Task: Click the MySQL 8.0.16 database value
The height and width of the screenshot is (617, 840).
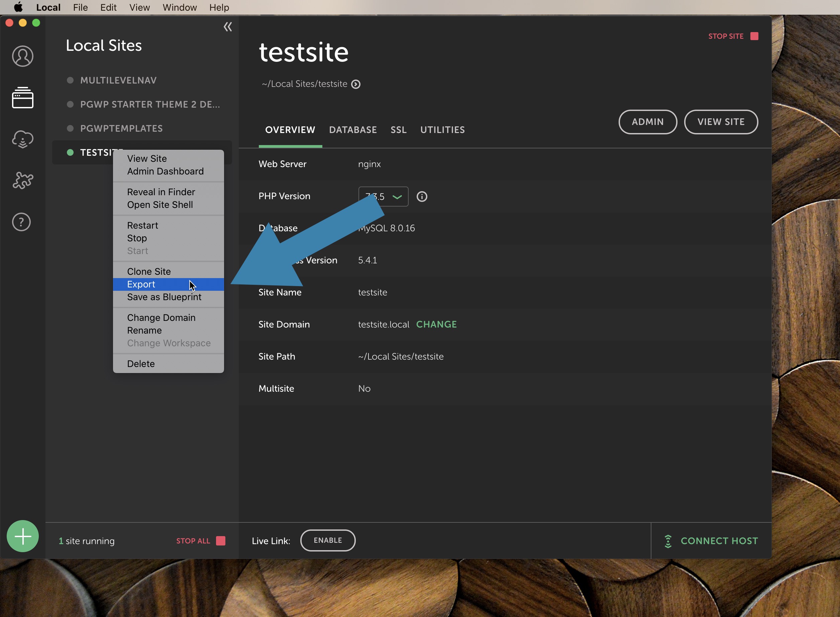Action: click(x=386, y=228)
